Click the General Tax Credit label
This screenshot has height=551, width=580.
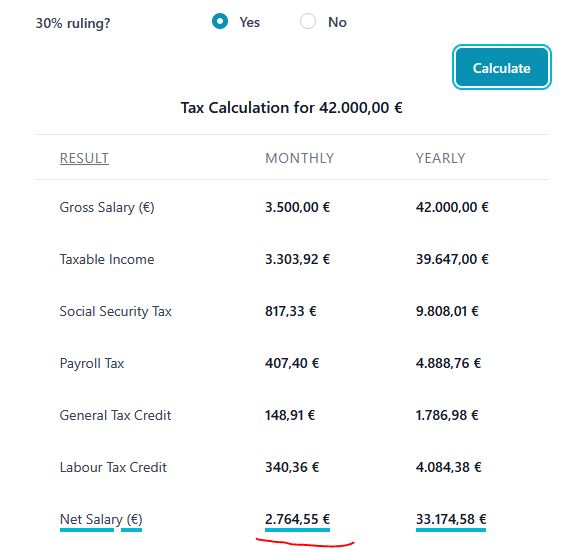(x=115, y=415)
